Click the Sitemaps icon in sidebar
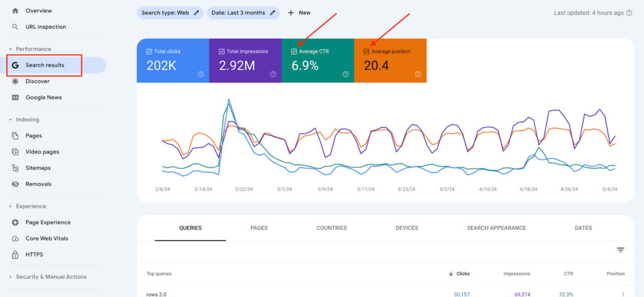Screen dimensions: 644x297 pos(15,168)
